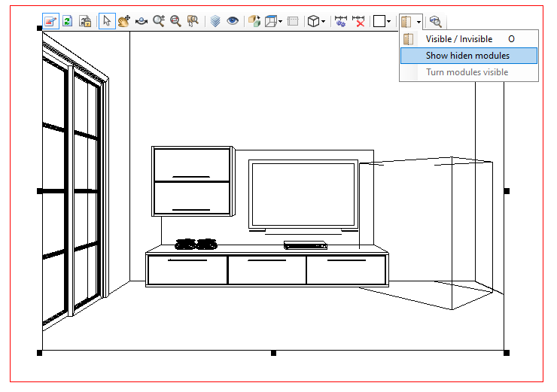
Task: Click the TV screen in the drawing
Action: [x=303, y=194]
